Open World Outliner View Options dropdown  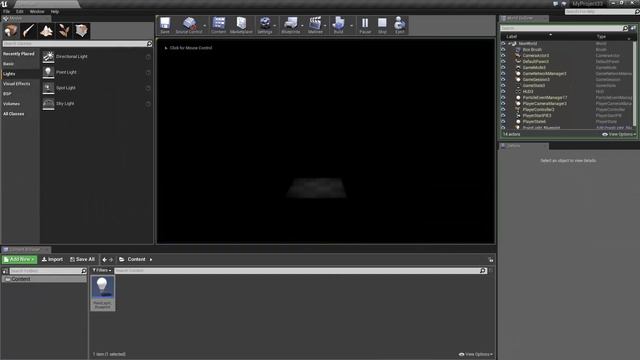(619, 134)
